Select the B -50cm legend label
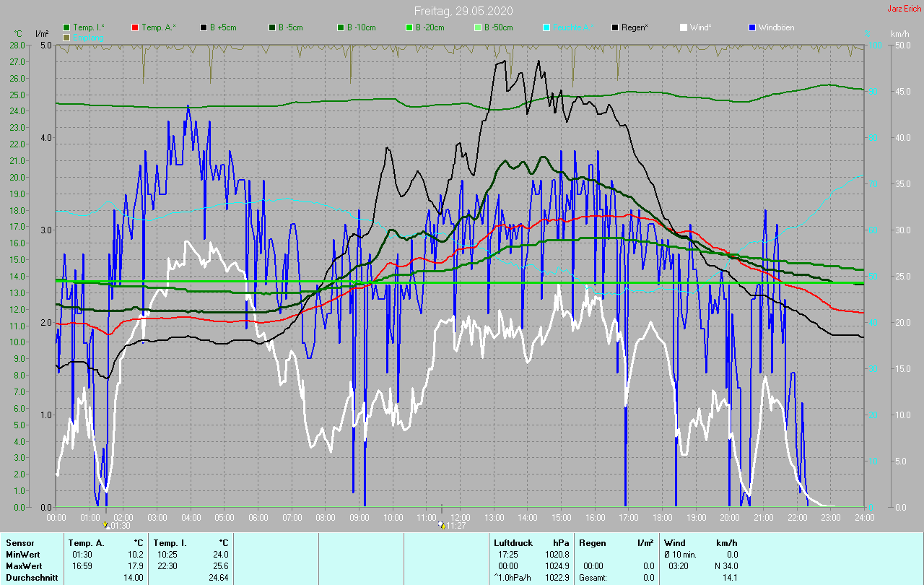 point(498,27)
